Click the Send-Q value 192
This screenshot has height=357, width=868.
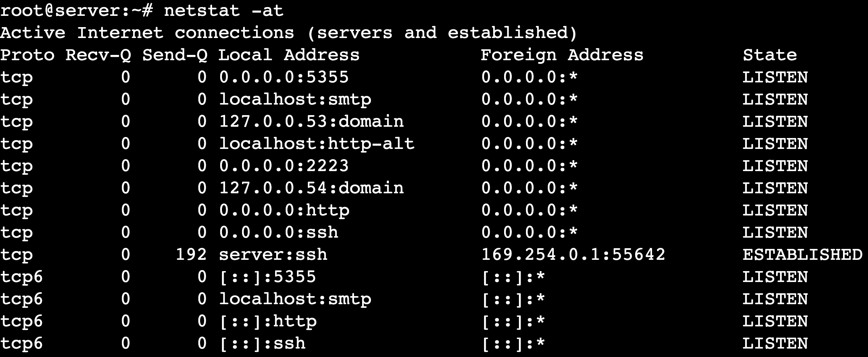tap(191, 255)
